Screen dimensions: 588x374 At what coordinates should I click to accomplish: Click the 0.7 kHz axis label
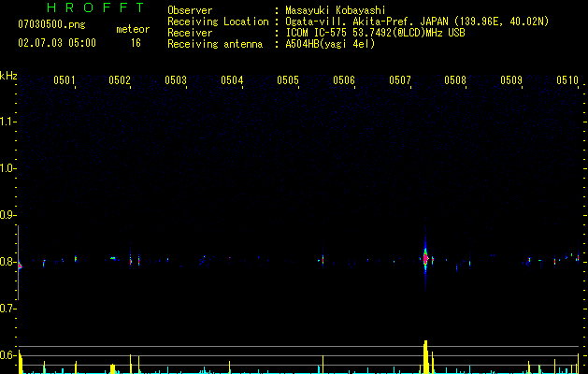pyautogui.click(x=7, y=309)
